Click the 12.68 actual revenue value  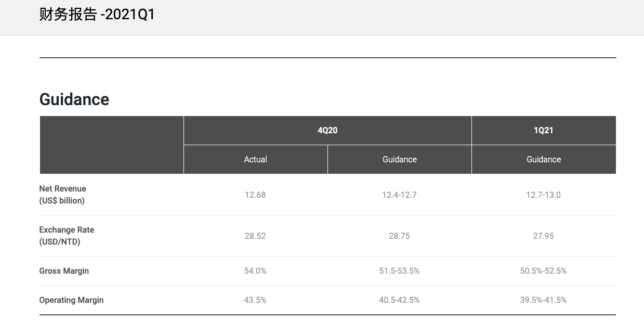click(x=255, y=195)
